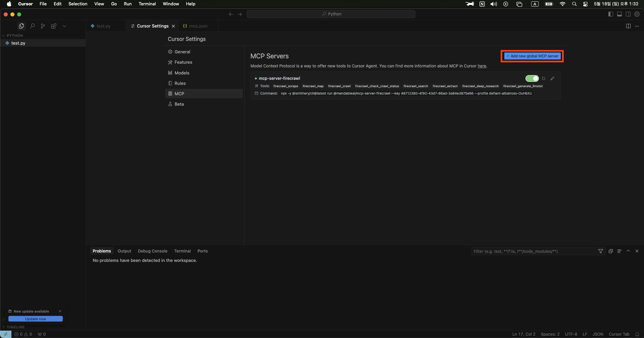Click the firecrawl_crawl tool tag
644x338 pixels.
[339, 86]
